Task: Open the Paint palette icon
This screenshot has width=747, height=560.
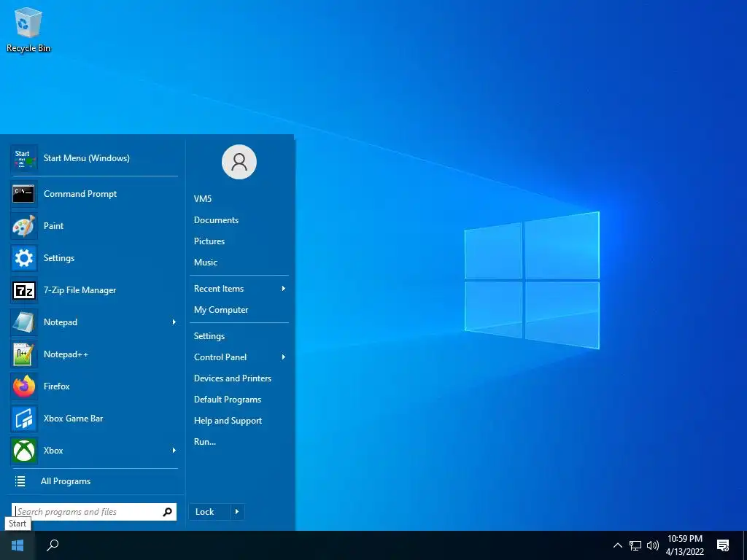Action: point(24,226)
